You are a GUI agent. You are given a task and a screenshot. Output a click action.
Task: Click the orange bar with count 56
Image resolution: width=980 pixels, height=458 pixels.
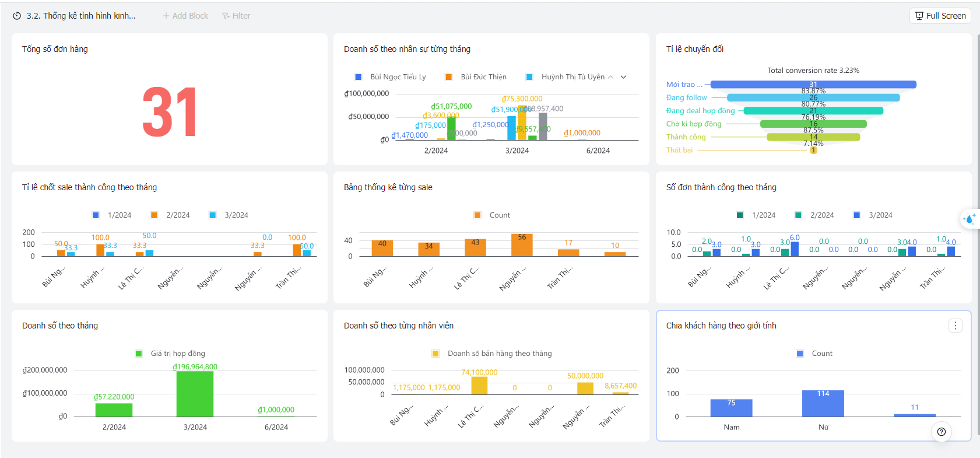point(522,245)
